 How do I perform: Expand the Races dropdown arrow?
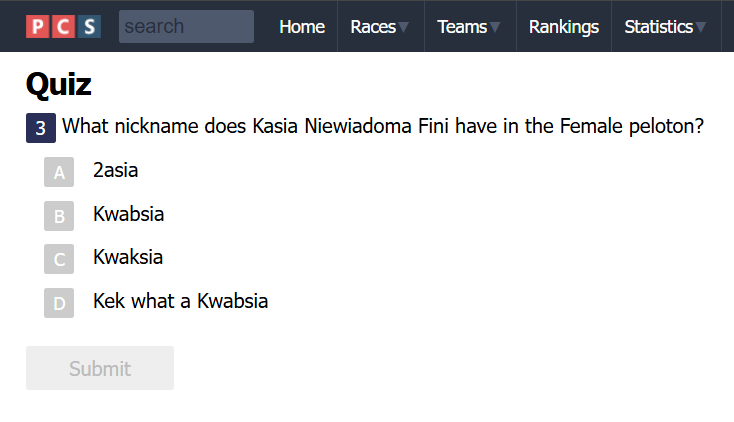point(403,28)
